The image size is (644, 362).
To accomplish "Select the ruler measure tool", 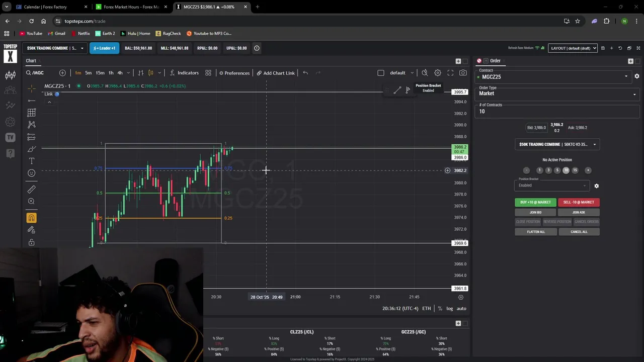I will pyautogui.click(x=31, y=189).
